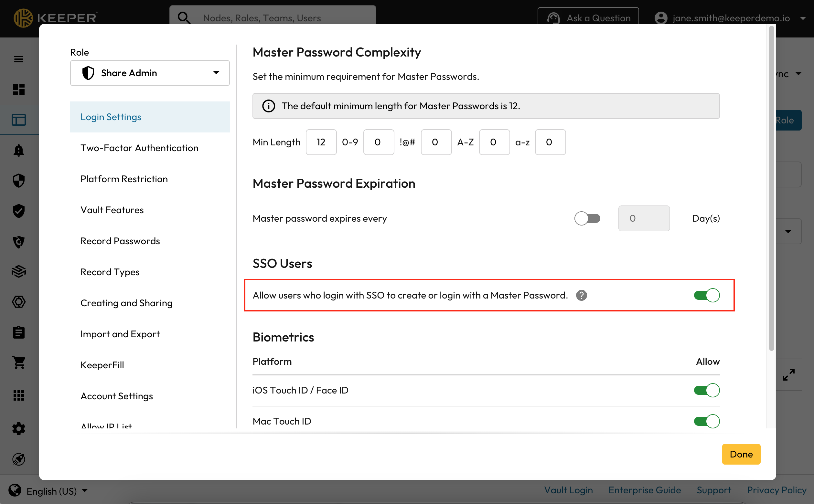This screenshot has height=504, width=814.
Task: Disable the SSO Master Password login toggle
Action: 707,295
